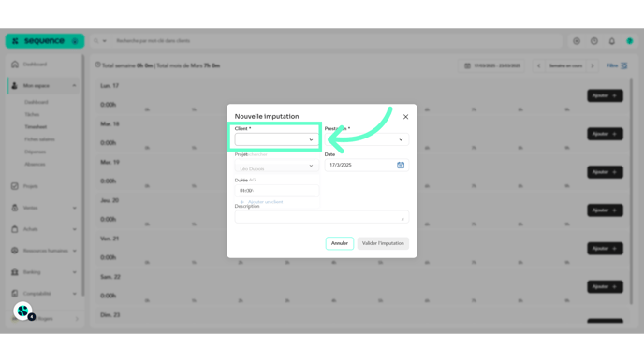Open the Projet dropdown
Viewport: 644px width, 362px height.
[x=276, y=166]
